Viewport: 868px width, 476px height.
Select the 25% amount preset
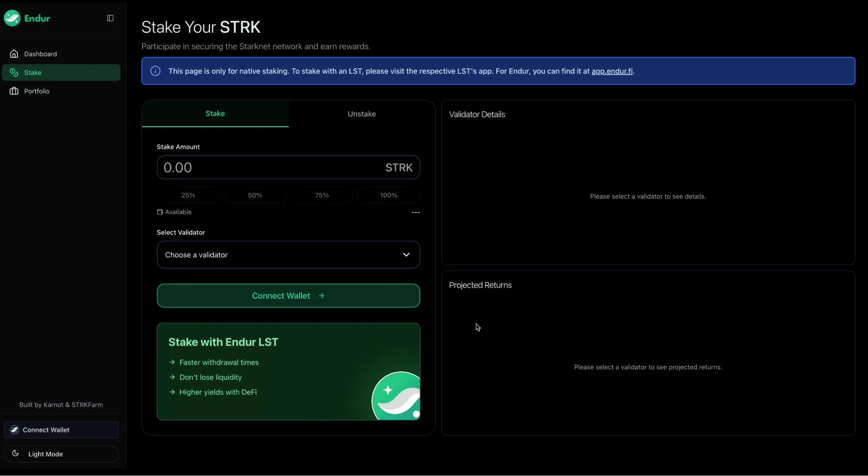pos(188,195)
